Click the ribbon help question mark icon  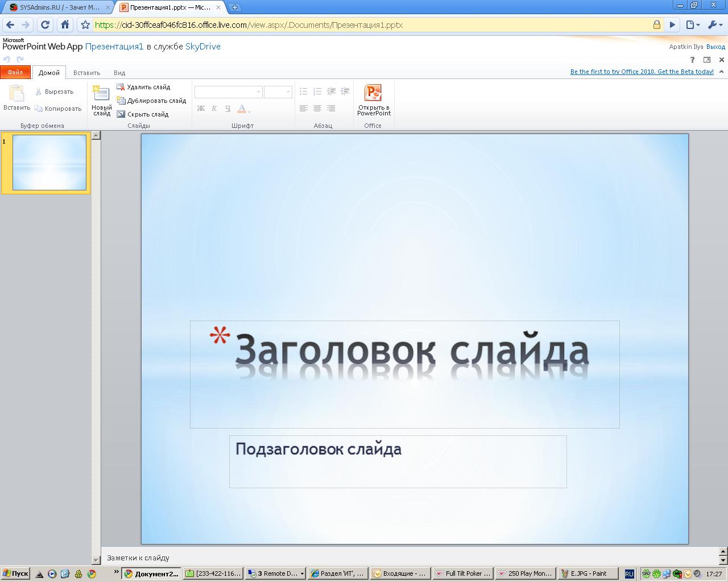coord(692,60)
